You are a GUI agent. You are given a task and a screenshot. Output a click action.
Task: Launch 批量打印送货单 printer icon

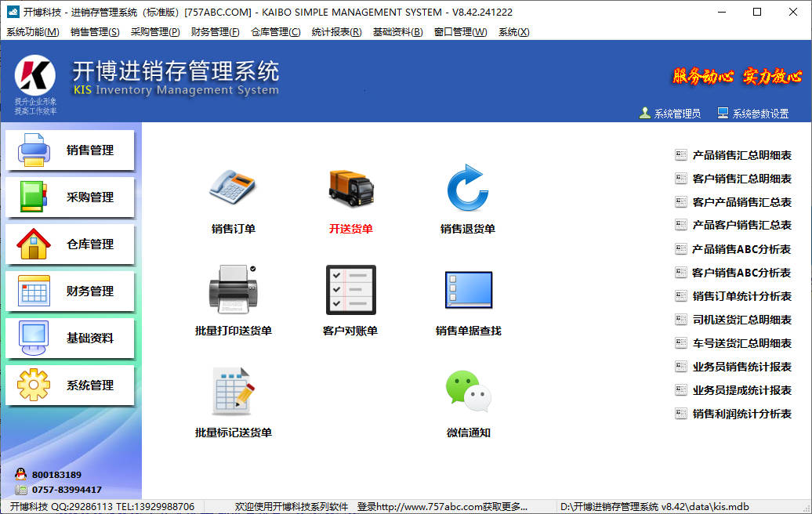(233, 289)
